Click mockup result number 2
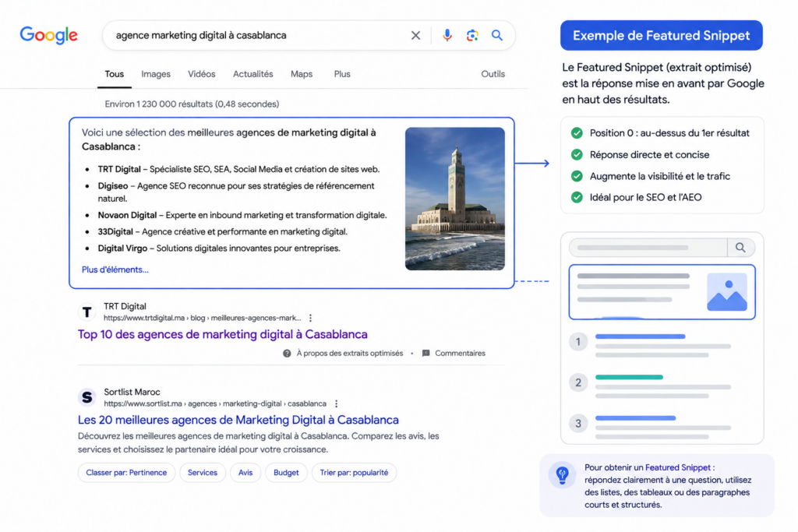 tap(578, 382)
